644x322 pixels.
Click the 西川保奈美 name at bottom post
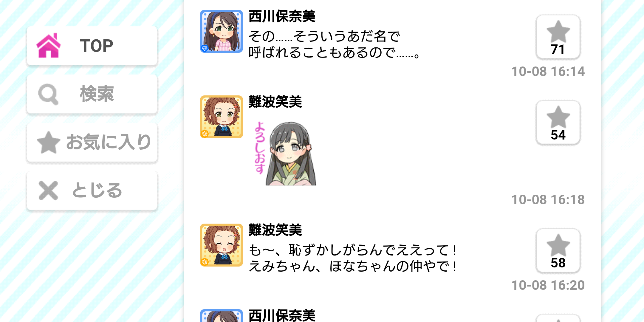282,315
